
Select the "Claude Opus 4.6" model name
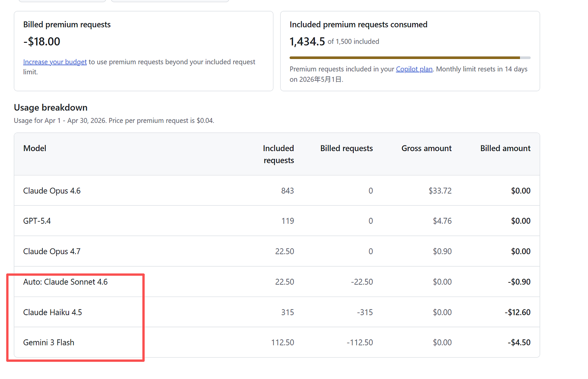(x=52, y=191)
